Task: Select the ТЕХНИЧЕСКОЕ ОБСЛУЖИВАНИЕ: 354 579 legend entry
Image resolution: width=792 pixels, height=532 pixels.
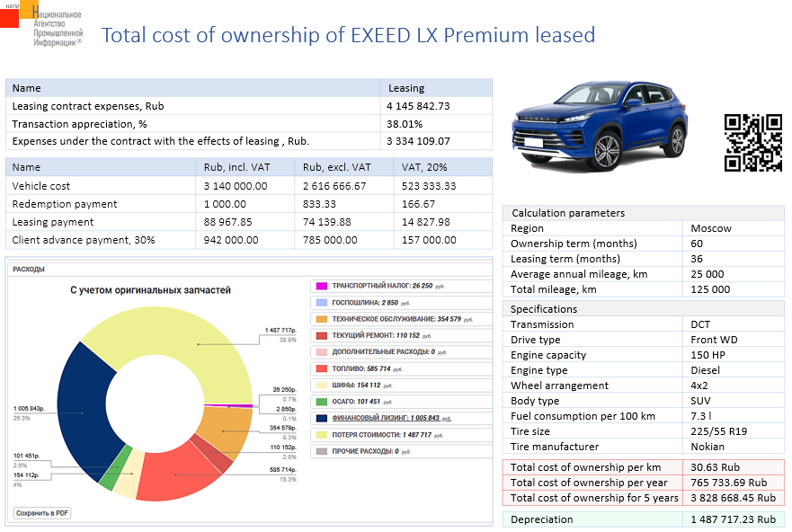Action: [402, 319]
